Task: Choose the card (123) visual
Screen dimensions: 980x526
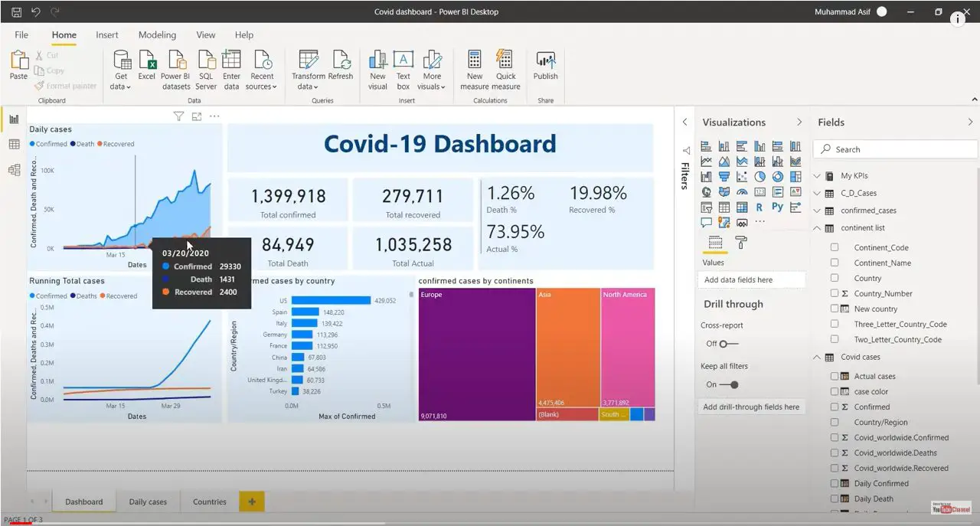Action: (x=759, y=191)
